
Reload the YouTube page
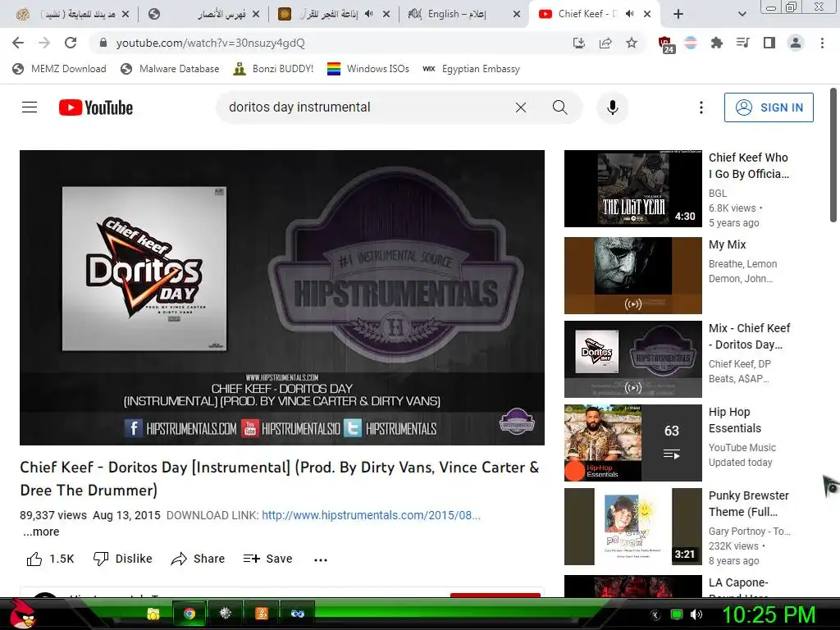71,43
